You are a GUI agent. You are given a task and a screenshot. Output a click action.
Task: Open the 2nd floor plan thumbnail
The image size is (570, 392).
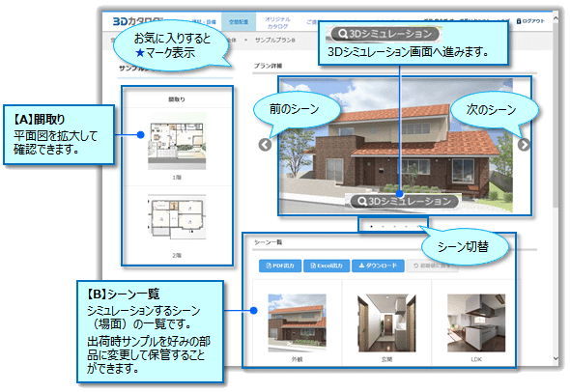pyautogui.click(x=177, y=217)
